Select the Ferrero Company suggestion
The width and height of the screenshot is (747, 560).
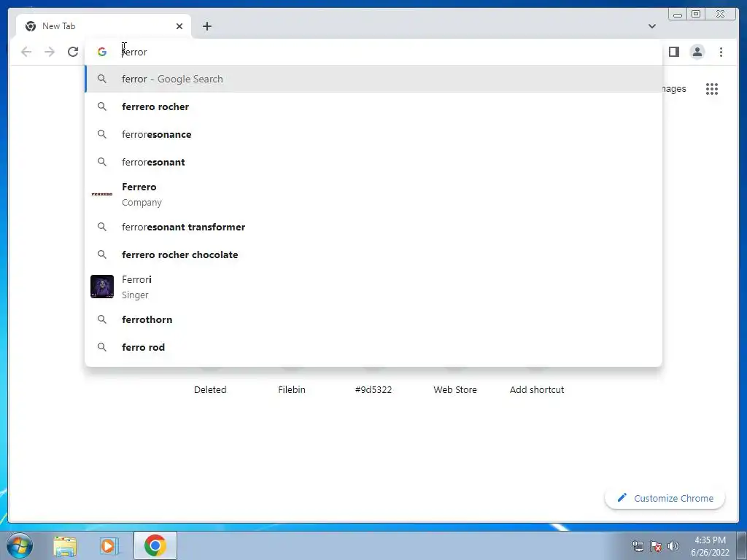[373, 194]
